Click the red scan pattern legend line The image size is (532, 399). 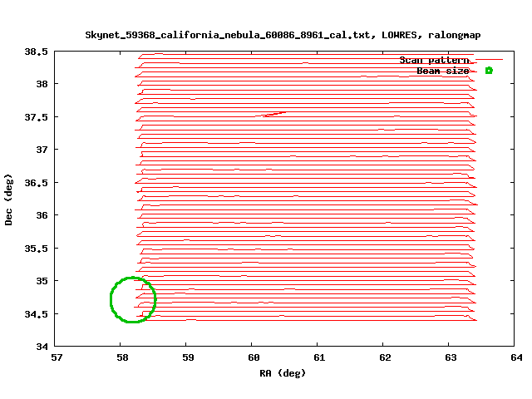click(489, 60)
